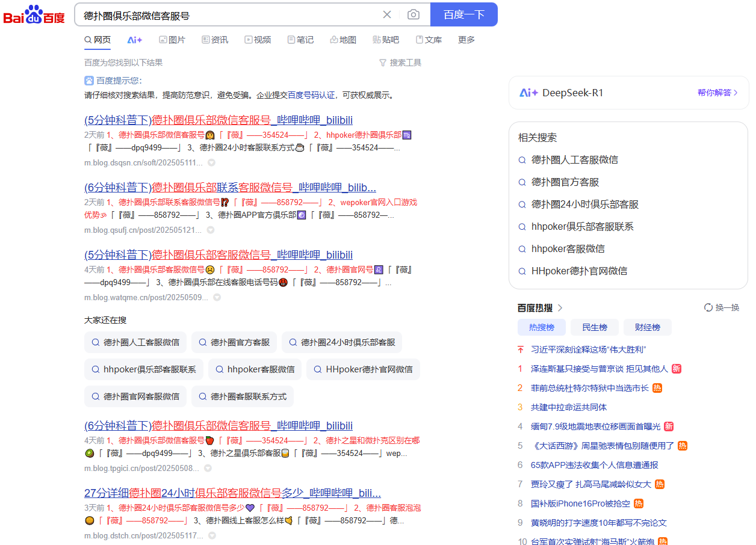Focus the Baidu search input field

pyautogui.click(x=229, y=15)
